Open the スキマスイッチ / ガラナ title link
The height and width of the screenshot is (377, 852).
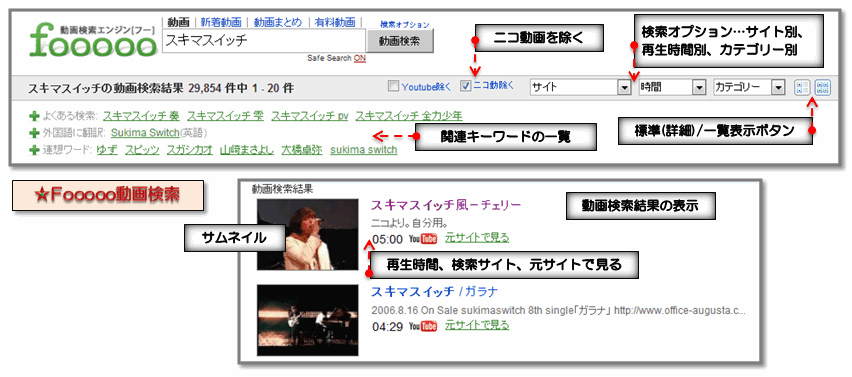click(434, 291)
